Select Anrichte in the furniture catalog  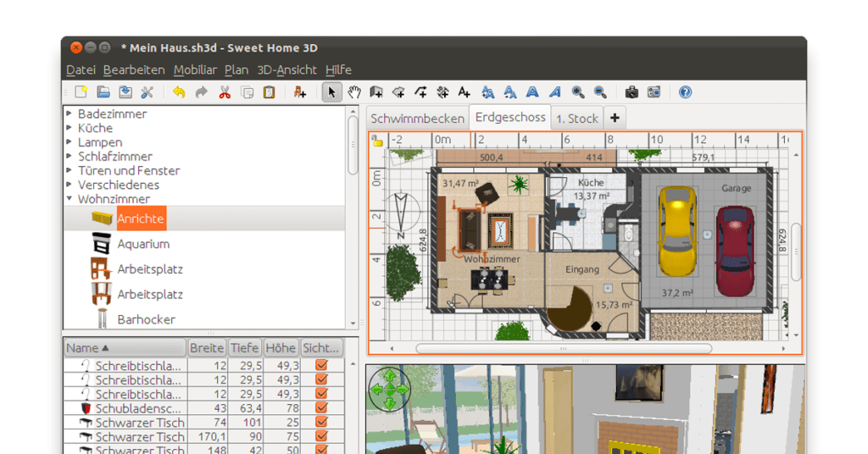(x=141, y=219)
